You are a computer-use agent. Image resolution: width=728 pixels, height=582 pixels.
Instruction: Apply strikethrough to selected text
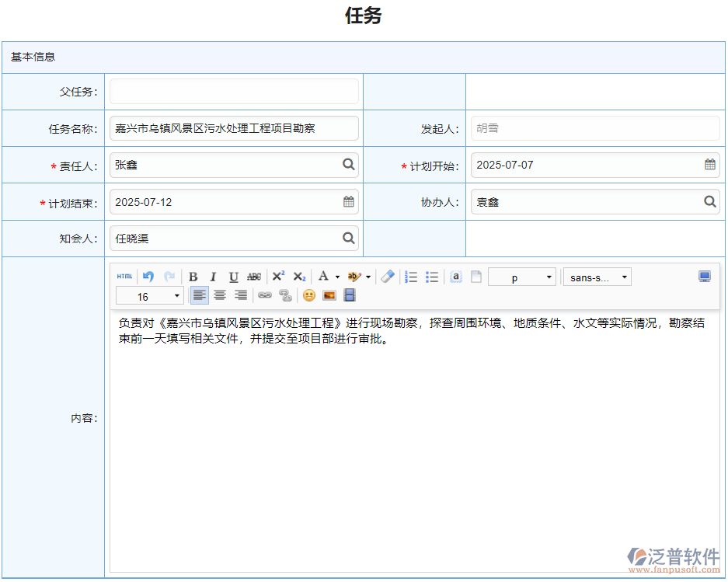pos(255,276)
